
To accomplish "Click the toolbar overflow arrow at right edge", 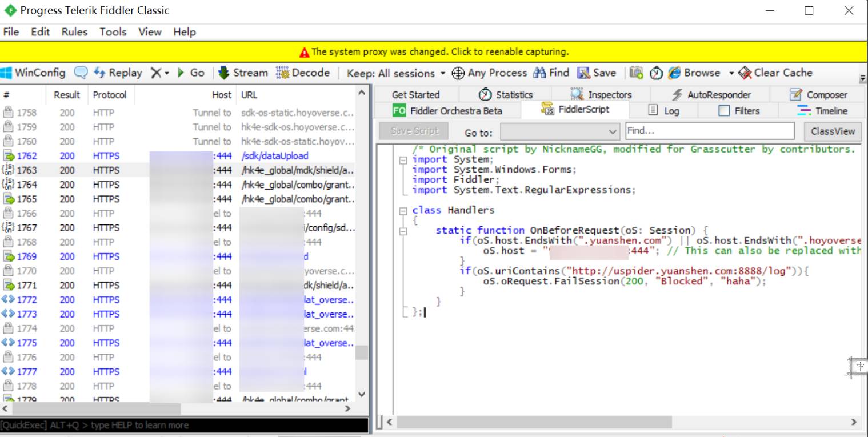I will [863, 78].
